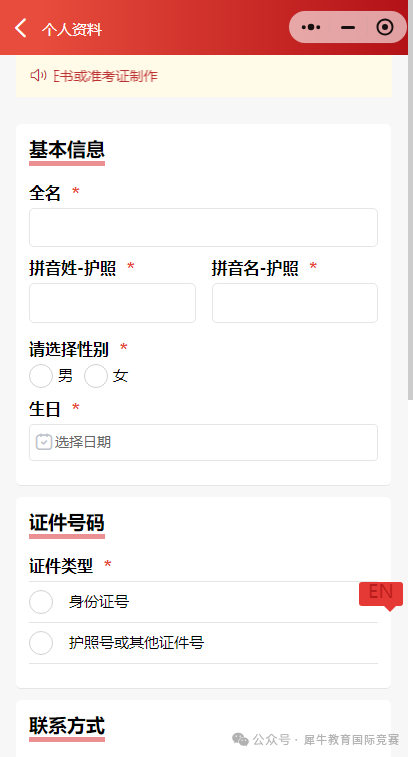Open the 选择日期 birthday picker

tap(203, 442)
